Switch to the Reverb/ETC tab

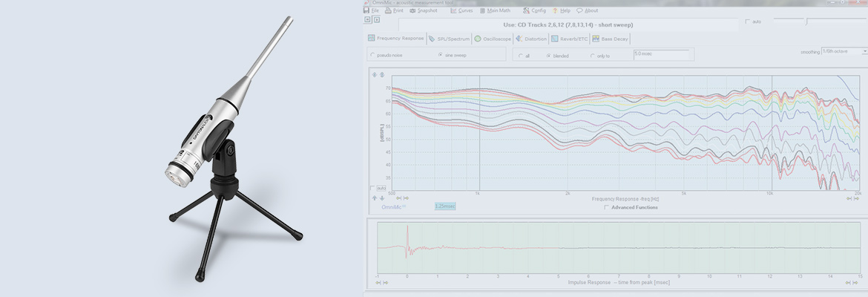click(570, 39)
